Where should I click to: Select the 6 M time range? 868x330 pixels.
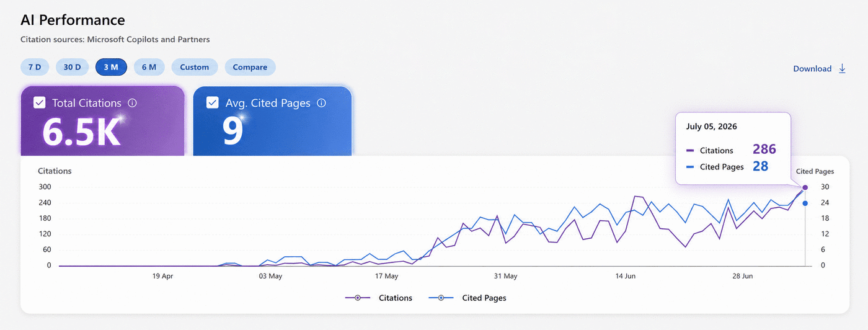[149, 67]
